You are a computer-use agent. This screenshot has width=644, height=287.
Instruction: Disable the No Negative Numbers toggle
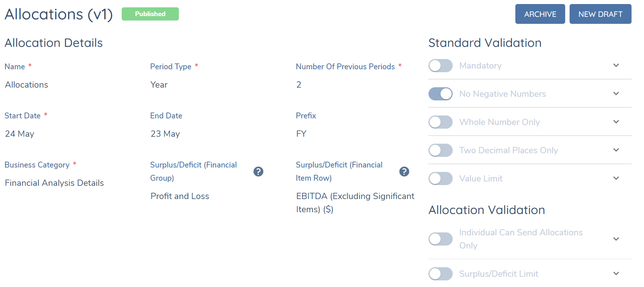pyautogui.click(x=441, y=94)
